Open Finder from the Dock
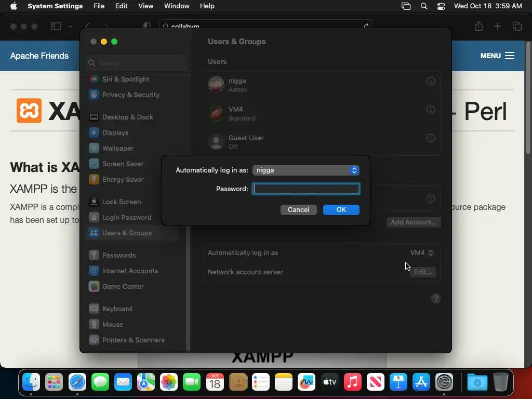Viewport: 532px width, 399px height. tap(31, 382)
